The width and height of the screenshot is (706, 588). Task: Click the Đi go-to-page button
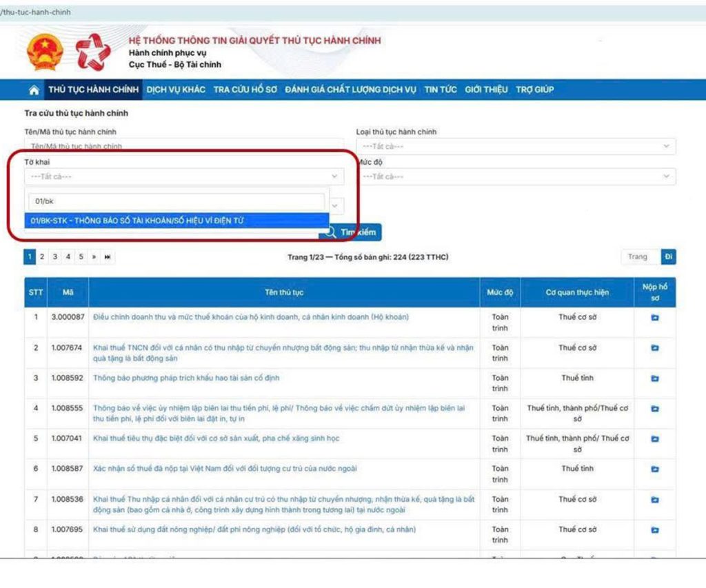click(668, 257)
